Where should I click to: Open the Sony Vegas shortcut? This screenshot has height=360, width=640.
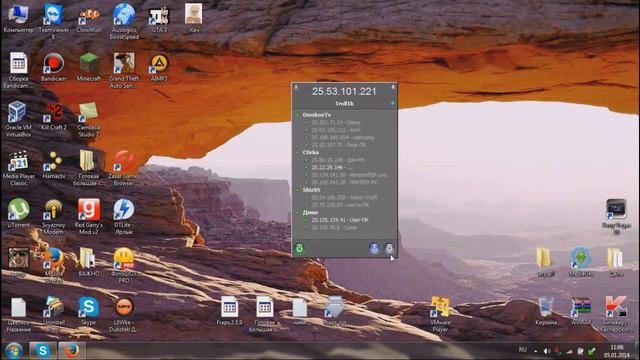[x=616, y=217]
